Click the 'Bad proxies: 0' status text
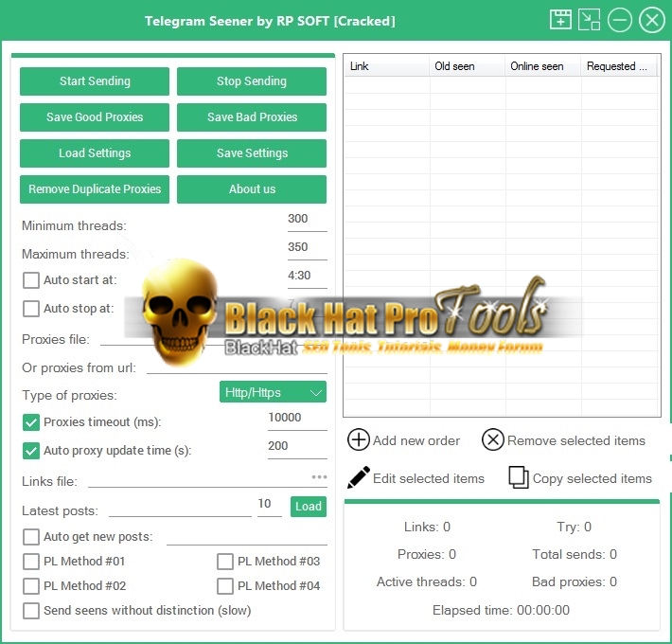The height and width of the screenshot is (644, 672). (x=575, y=581)
